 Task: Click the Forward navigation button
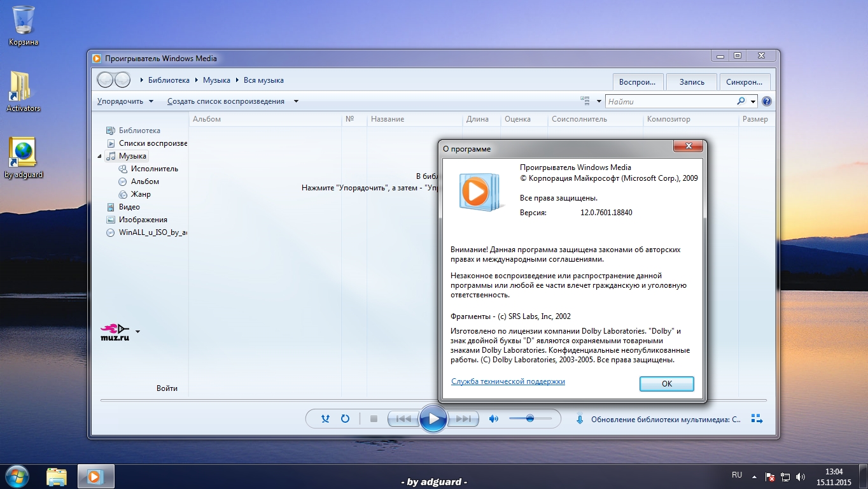[122, 80]
